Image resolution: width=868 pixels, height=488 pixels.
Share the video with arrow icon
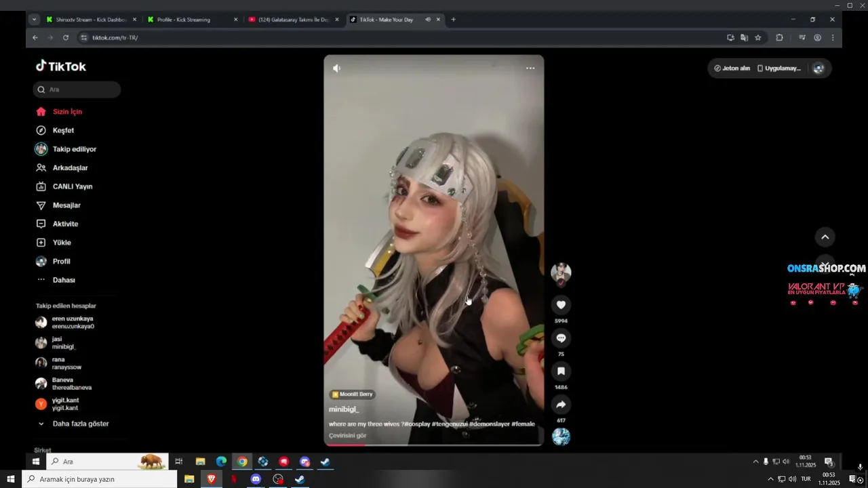(x=561, y=405)
